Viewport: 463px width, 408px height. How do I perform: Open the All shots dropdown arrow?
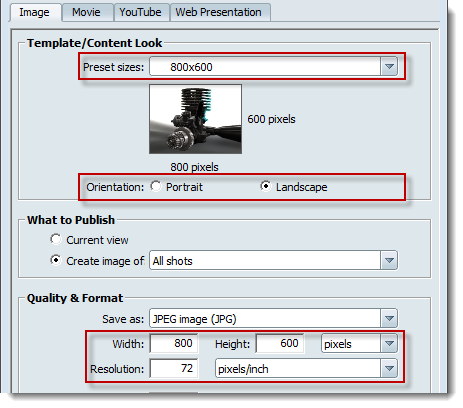point(389,260)
